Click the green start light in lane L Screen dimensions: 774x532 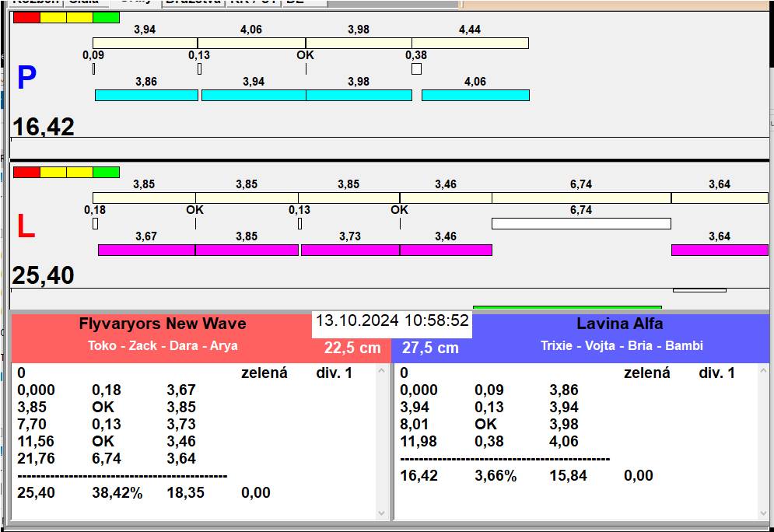click(x=106, y=172)
